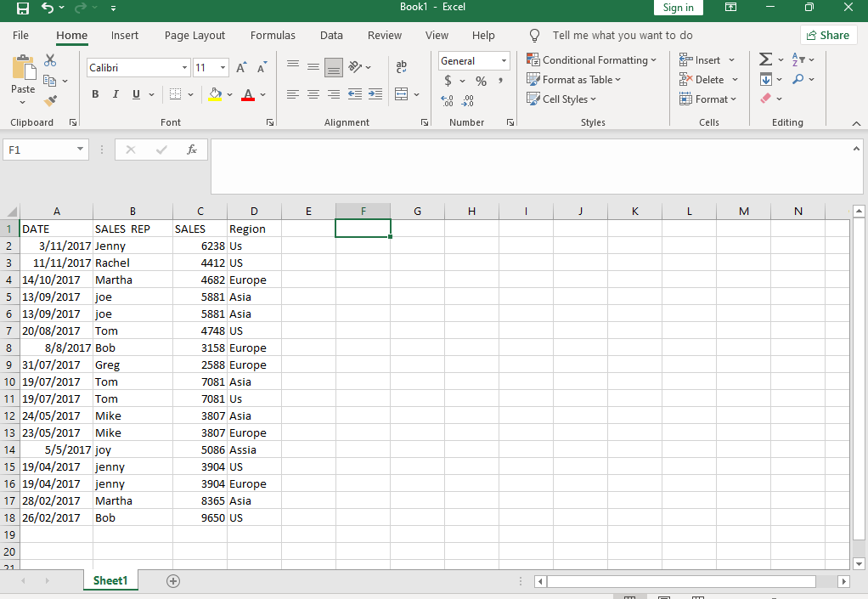Click the Share button
Viewport: 868px width, 599px height.
pyautogui.click(x=827, y=35)
